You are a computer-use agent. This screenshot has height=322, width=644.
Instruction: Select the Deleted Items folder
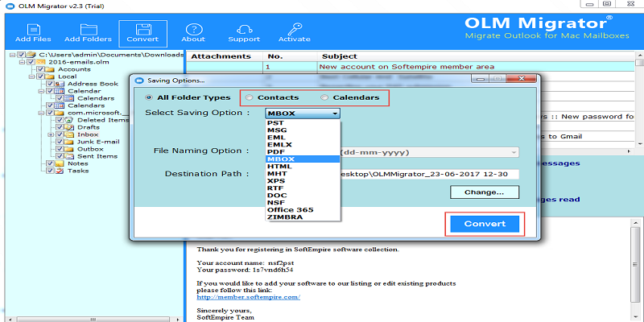click(103, 120)
